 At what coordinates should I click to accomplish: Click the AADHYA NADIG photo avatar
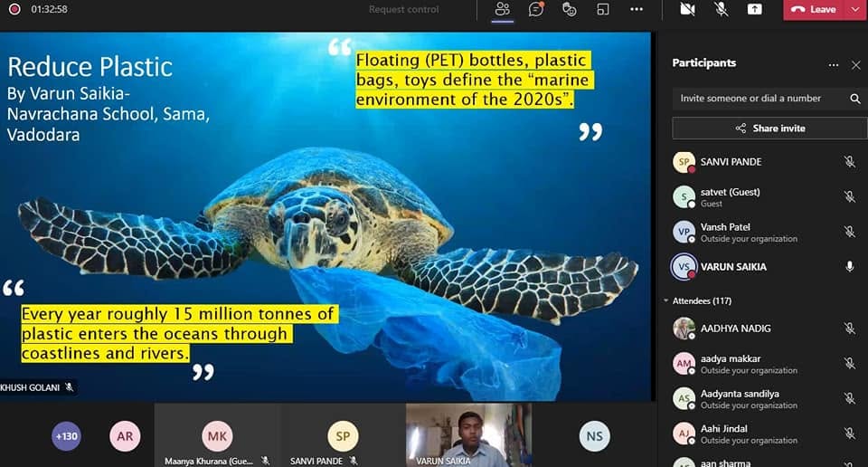(x=684, y=329)
